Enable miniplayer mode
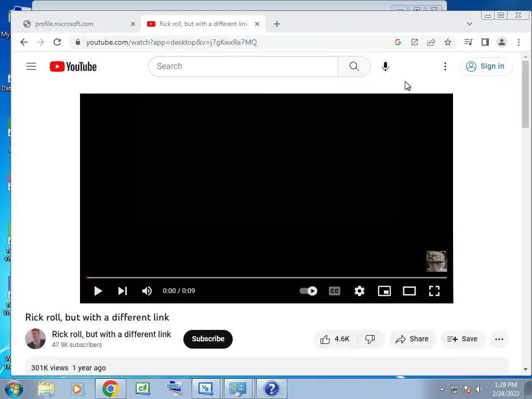The width and height of the screenshot is (532, 399). tap(384, 291)
